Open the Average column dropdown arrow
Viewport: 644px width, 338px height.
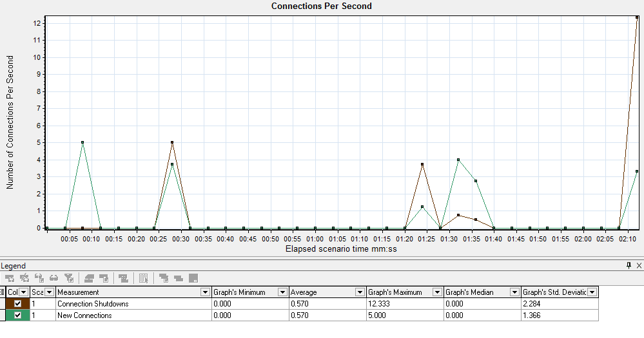coord(360,292)
